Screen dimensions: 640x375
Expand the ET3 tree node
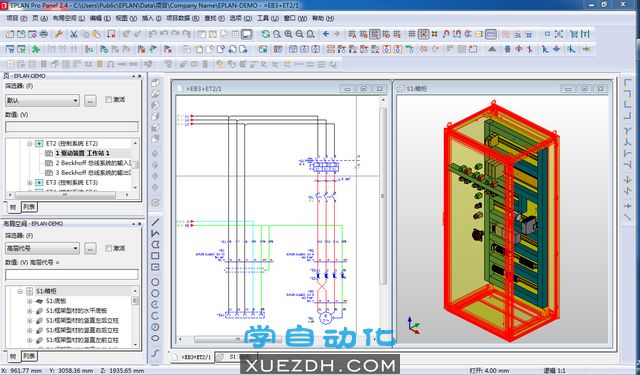[x=29, y=182]
